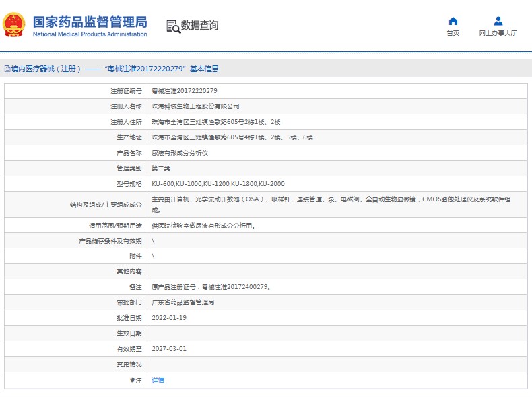The width and height of the screenshot is (532, 398).
Task: Click the 附件 row label
Action: (x=135, y=256)
